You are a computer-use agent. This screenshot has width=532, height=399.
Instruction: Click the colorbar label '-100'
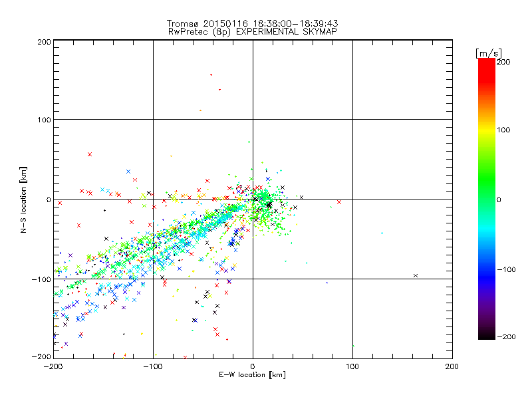point(506,269)
